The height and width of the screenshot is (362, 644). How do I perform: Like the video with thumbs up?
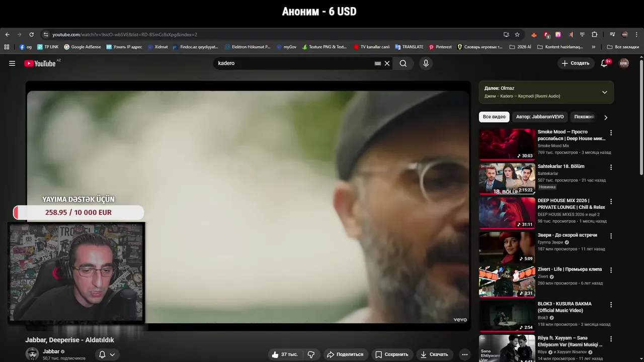point(285,354)
